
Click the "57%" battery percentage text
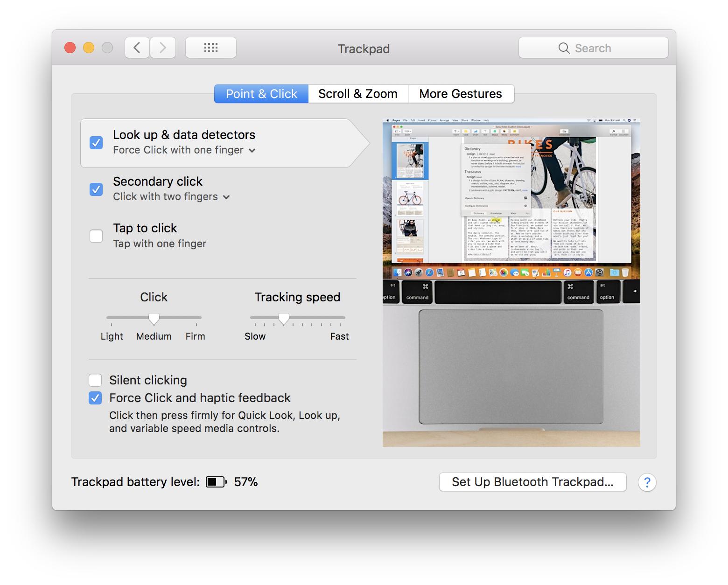coord(246,482)
